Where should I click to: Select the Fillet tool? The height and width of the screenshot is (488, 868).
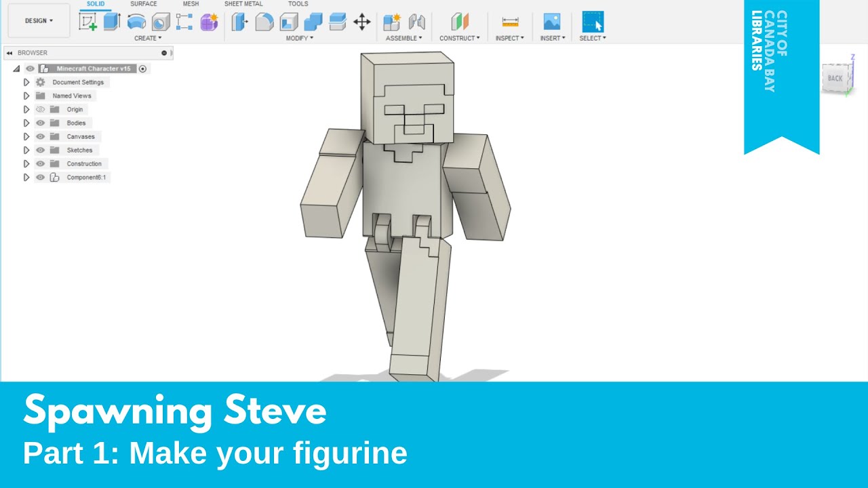pyautogui.click(x=264, y=22)
